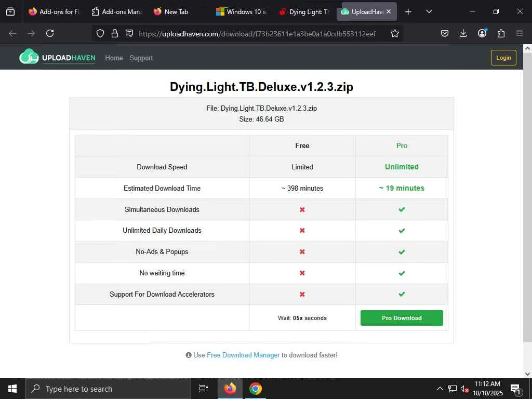Go to UploadHaven Home

(114, 58)
